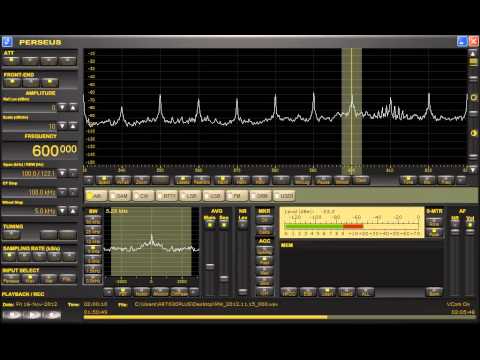The width and height of the screenshot is (480, 360).
Task: Click the Perseus application icon in title bar
Action: click(7, 42)
